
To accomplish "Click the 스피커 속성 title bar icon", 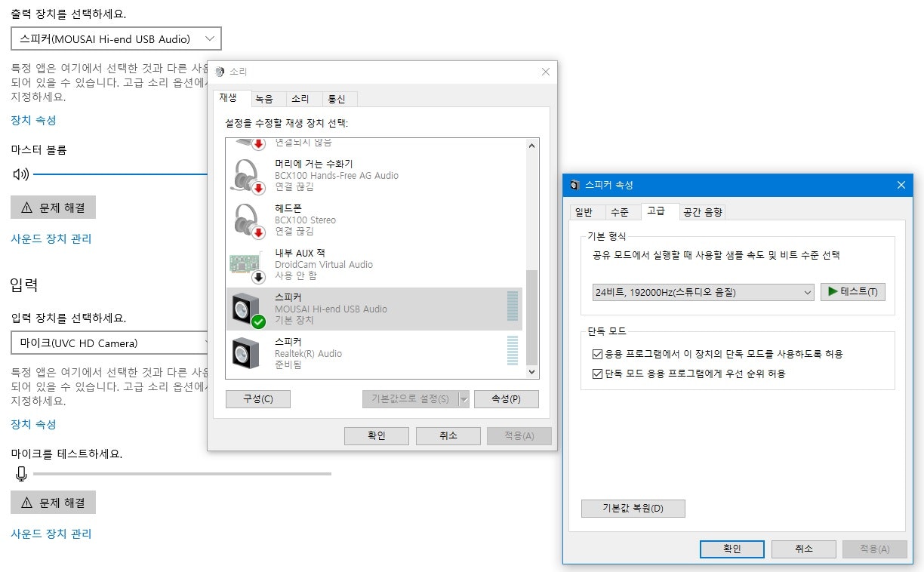I will tap(575, 185).
